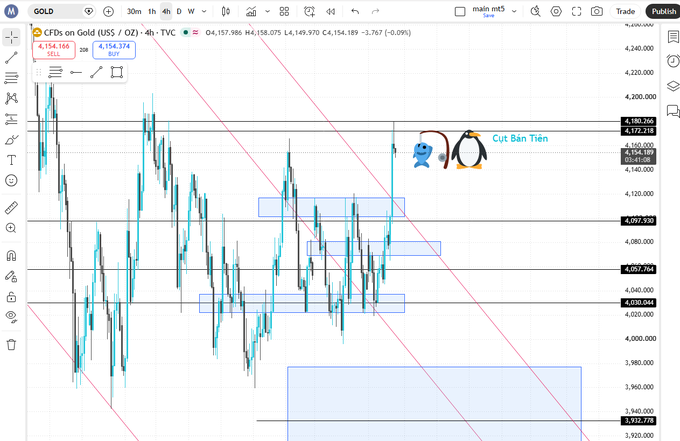Select the 4h timeframe
680x441 pixels.
[166, 11]
